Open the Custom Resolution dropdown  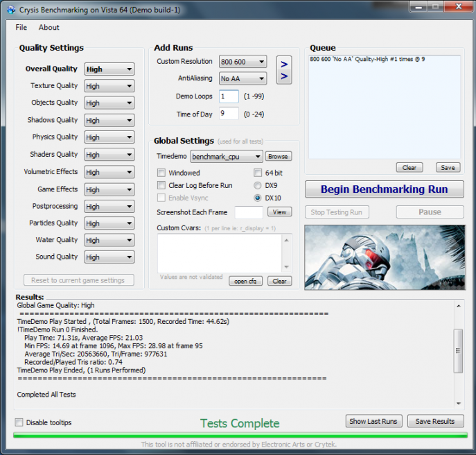click(x=243, y=62)
